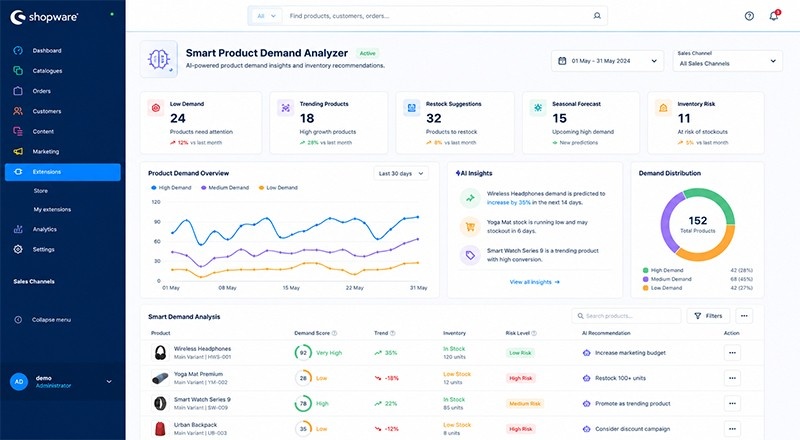Click the Analytics chart icon
Screen dimensions: 800x440
(18, 229)
